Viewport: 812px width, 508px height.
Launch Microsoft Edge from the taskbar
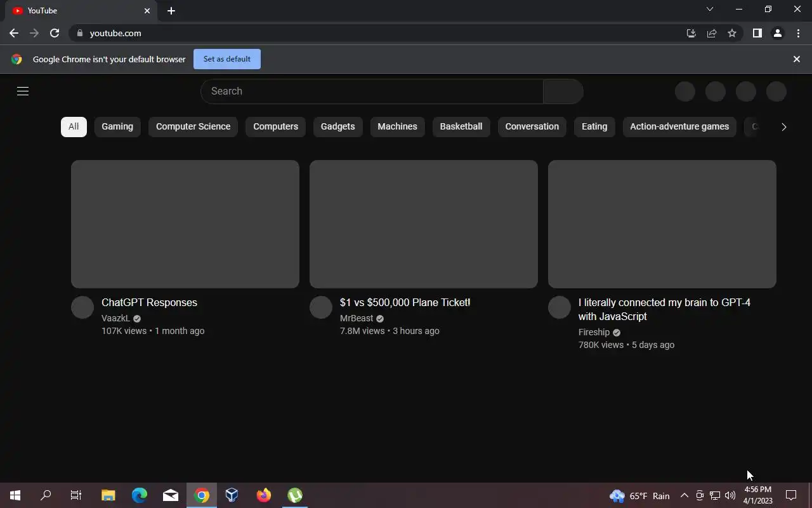point(140,495)
